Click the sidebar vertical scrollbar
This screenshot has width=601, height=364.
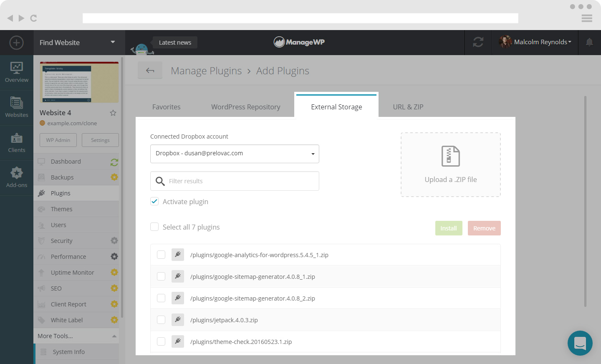(x=122, y=188)
